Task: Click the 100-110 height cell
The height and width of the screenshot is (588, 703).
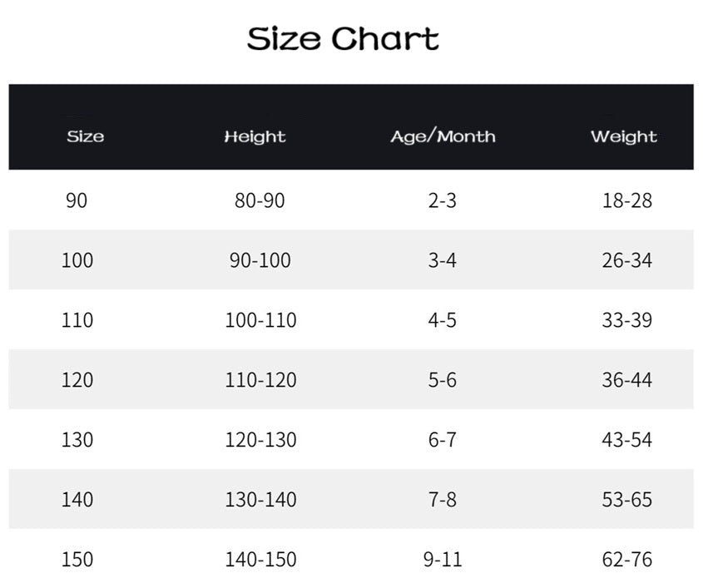Action: (260, 320)
